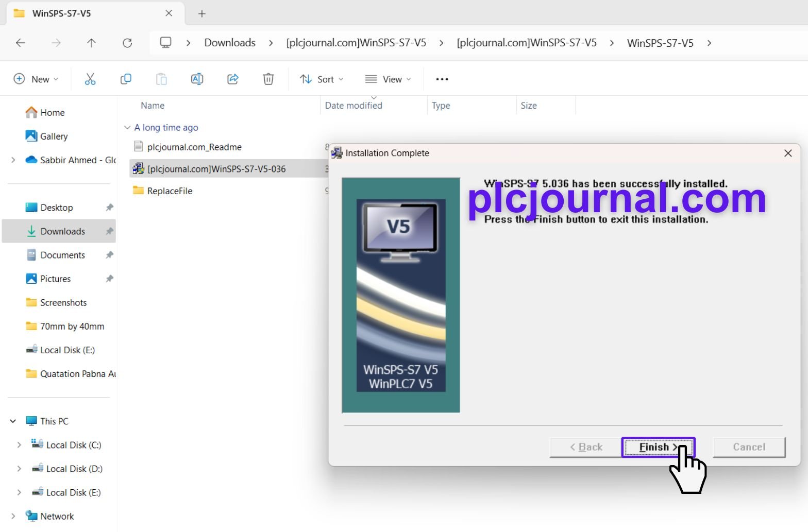Go forward with the right arrow
808x532 pixels.
click(x=56, y=43)
